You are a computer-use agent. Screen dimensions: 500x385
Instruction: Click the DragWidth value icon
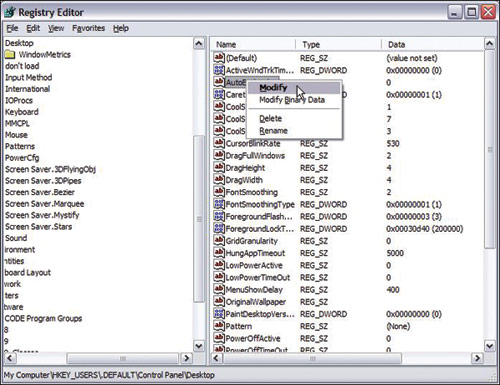pos(219,180)
